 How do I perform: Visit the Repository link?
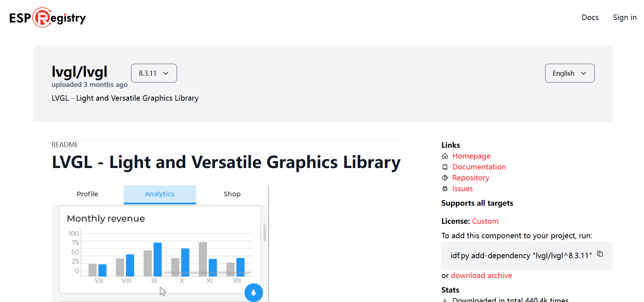tap(471, 178)
